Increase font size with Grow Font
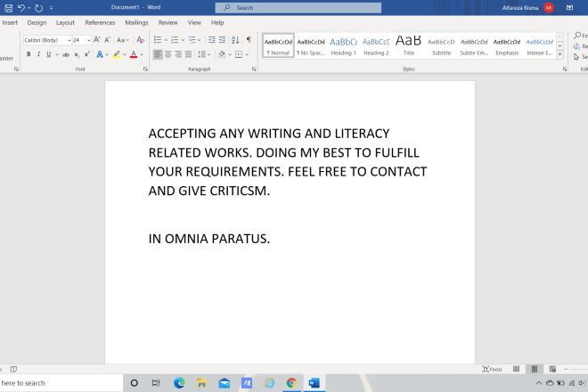This screenshot has width=588, height=392. [97, 39]
